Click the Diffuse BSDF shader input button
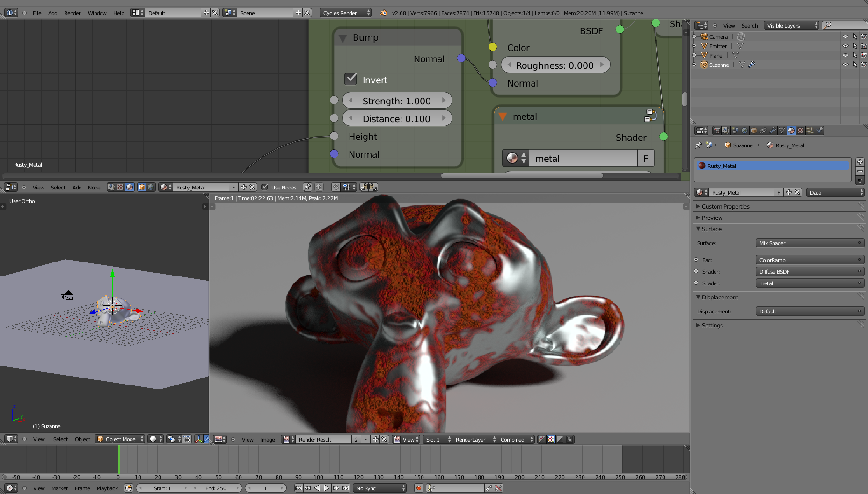Viewport: 868px width, 494px height. 810,271
